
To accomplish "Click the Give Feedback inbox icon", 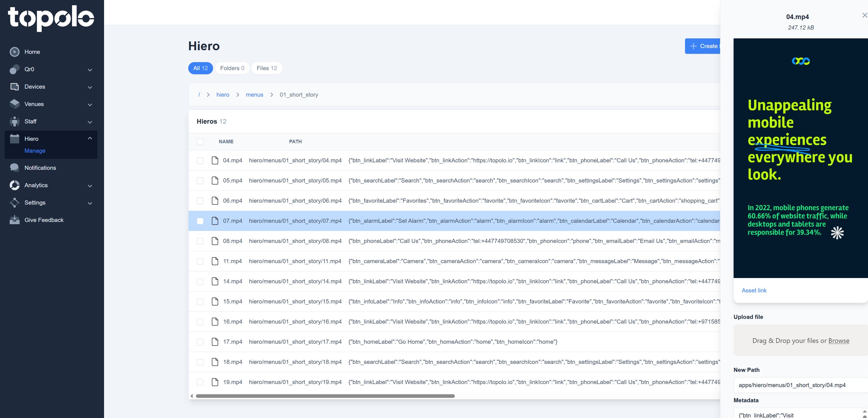I will tap(14, 220).
